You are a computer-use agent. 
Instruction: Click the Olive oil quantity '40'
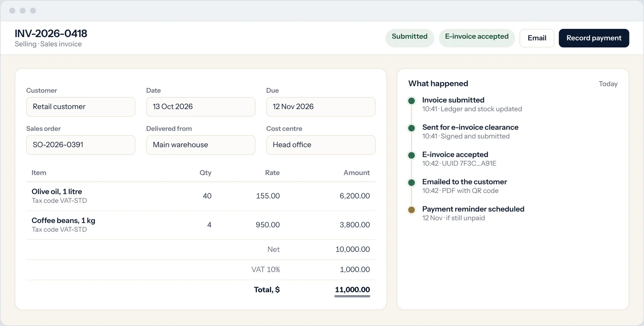click(207, 196)
